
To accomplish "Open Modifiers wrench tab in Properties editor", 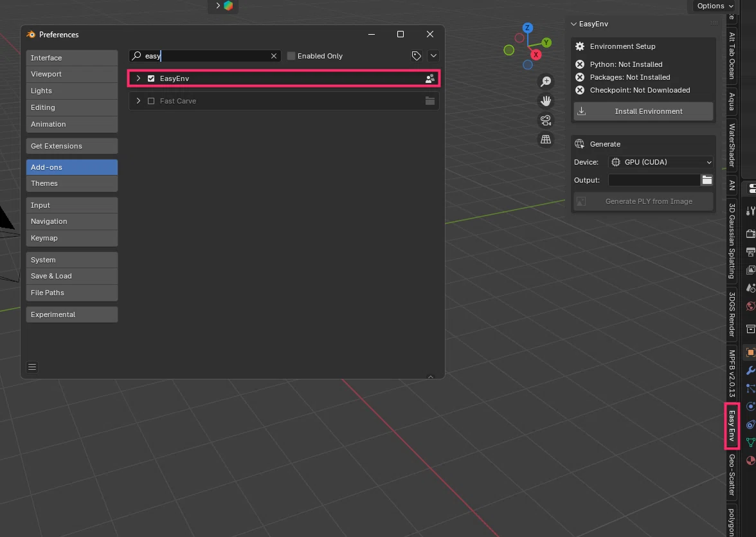I will click(751, 370).
